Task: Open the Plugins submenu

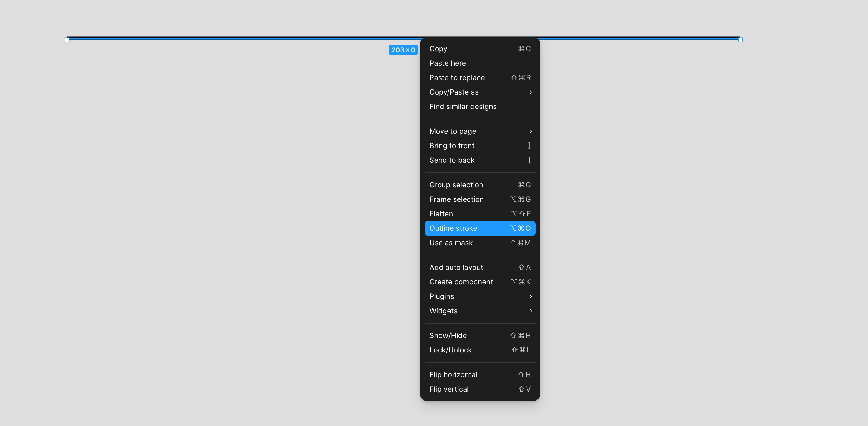Action: (x=480, y=296)
